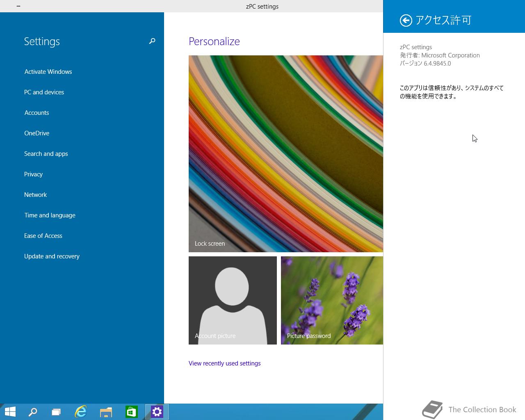Click the 発行者: Microsoft Corporation text
Screen dimensions: 525x420
click(x=440, y=55)
